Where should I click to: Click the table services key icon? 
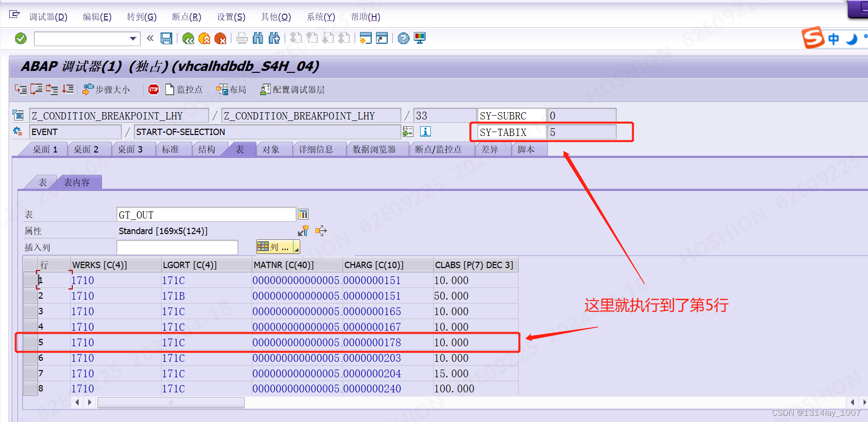point(303,231)
